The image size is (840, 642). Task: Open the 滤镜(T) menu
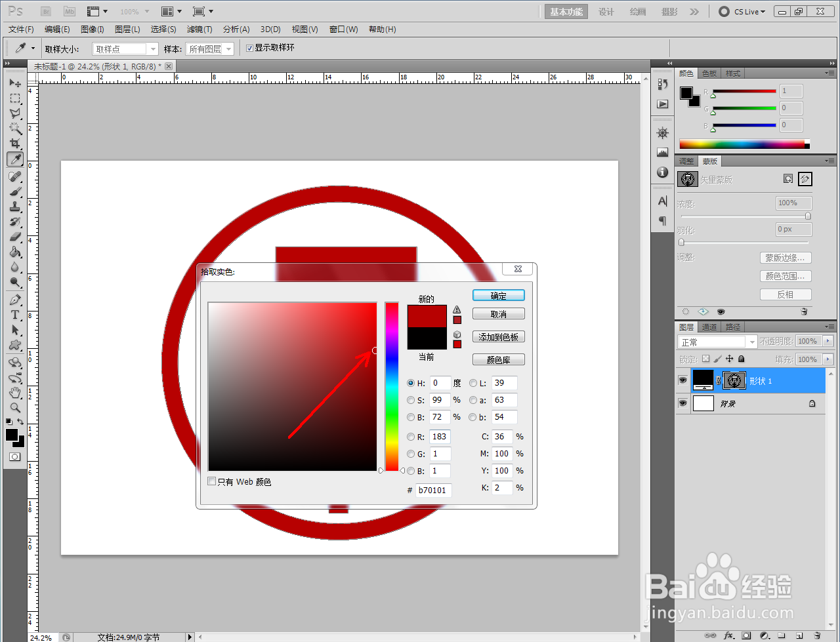pos(199,30)
